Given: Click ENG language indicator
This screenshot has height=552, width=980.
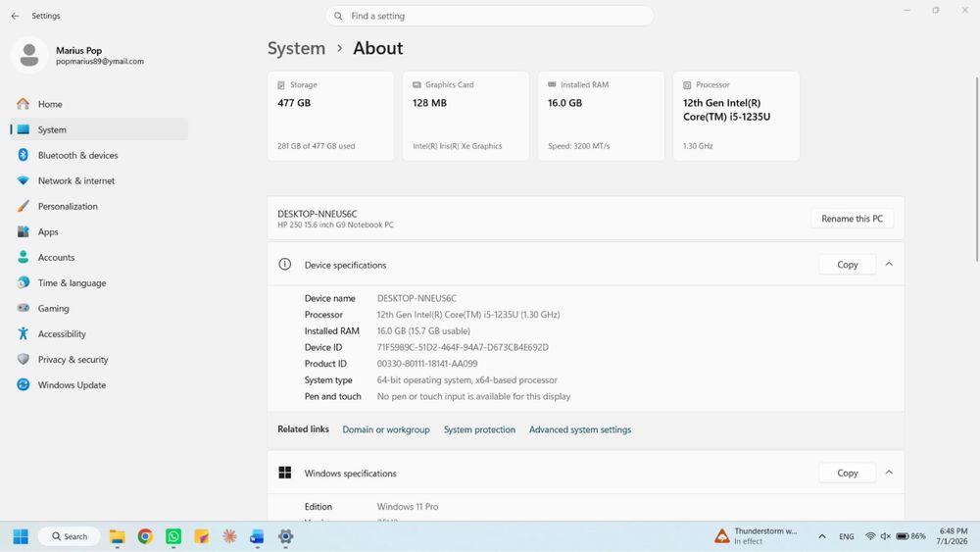Looking at the screenshot, I should tap(847, 536).
